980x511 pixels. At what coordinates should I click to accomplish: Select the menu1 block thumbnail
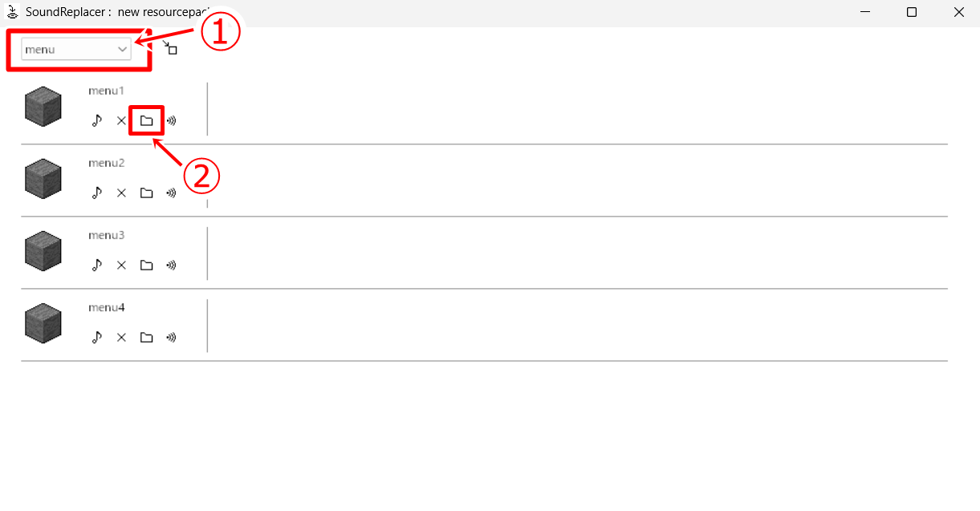[43, 107]
